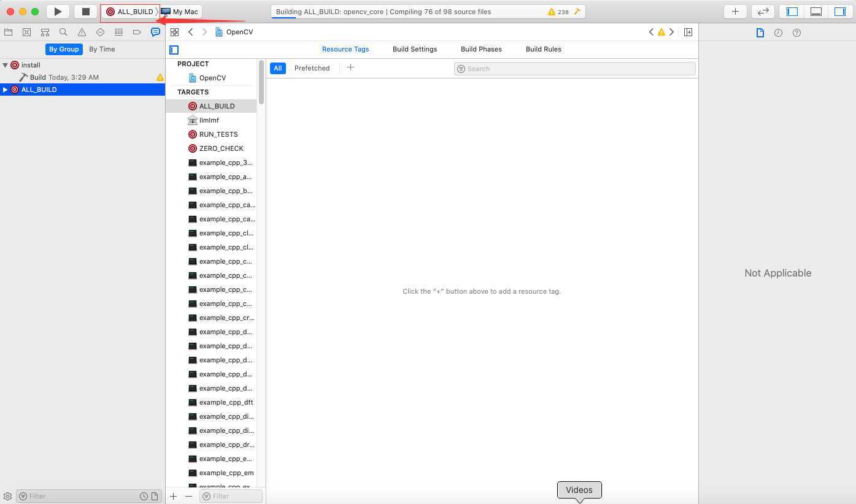The height and width of the screenshot is (504, 856).
Task: Click the OpenCV breadcrumb in jump bar
Action: click(234, 32)
